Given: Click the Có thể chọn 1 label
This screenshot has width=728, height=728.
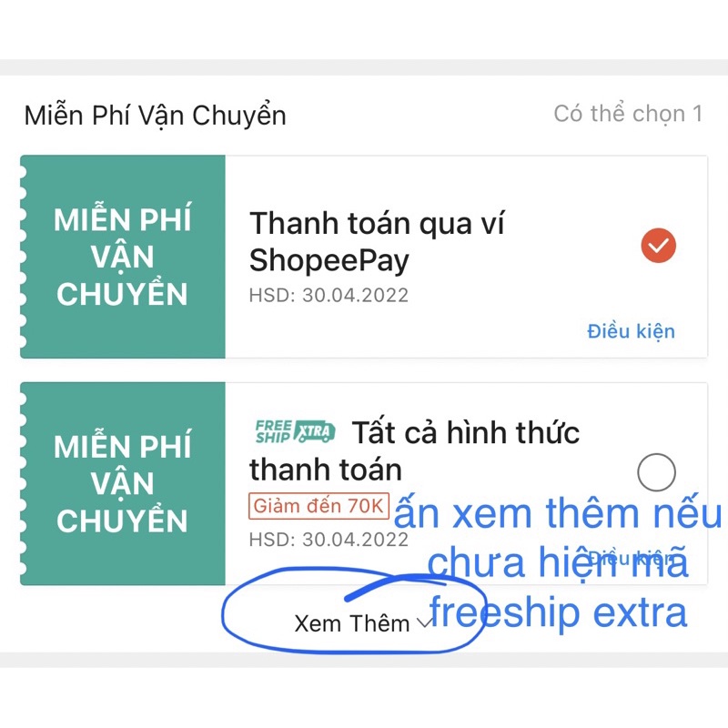Looking at the screenshot, I should [628, 114].
